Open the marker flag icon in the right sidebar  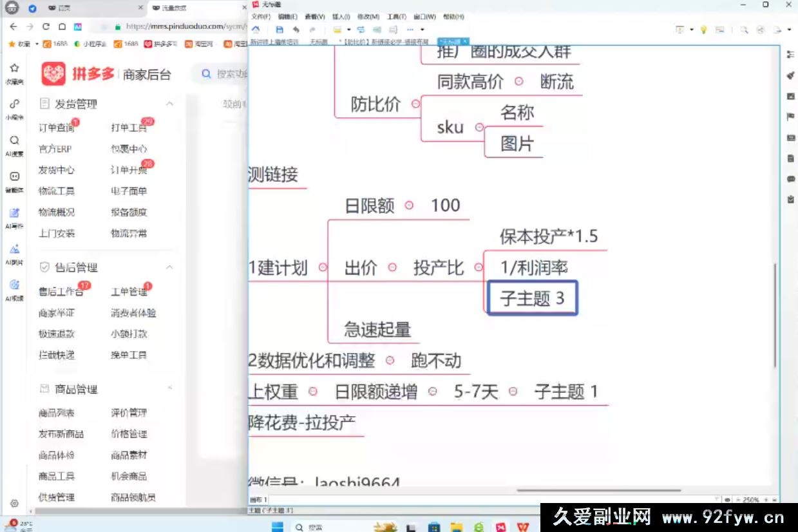pos(791,117)
